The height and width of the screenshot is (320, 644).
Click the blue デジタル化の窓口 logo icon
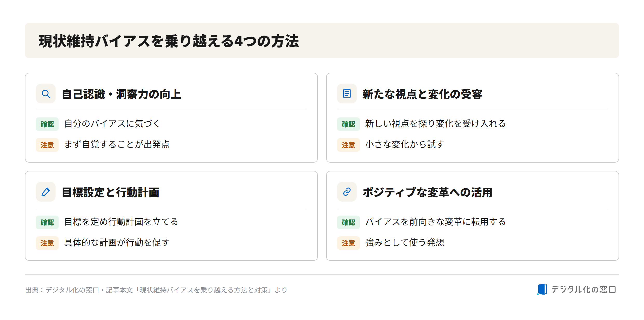542,289
